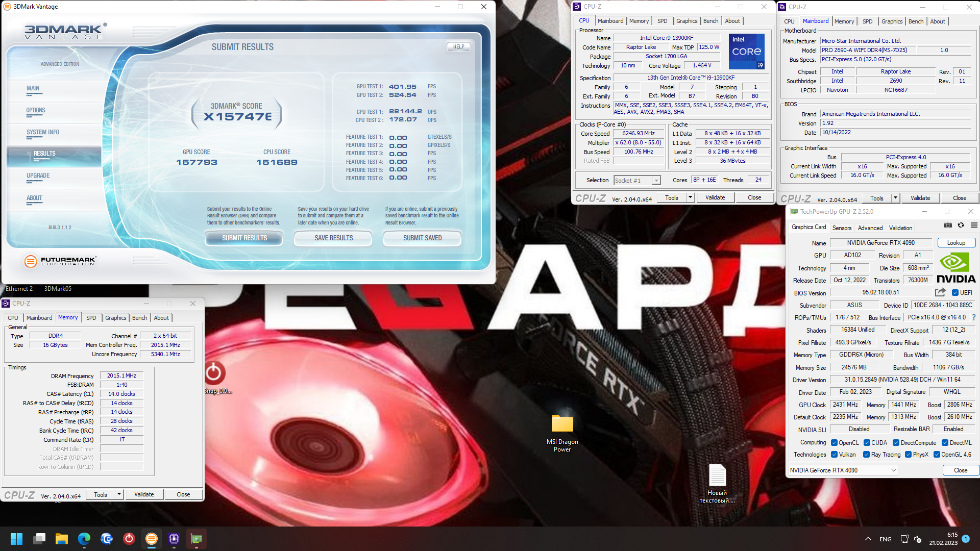The width and height of the screenshot is (980, 551).
Task: Switch to Sensors tab in GPU-Z
Action: point(842,228)
